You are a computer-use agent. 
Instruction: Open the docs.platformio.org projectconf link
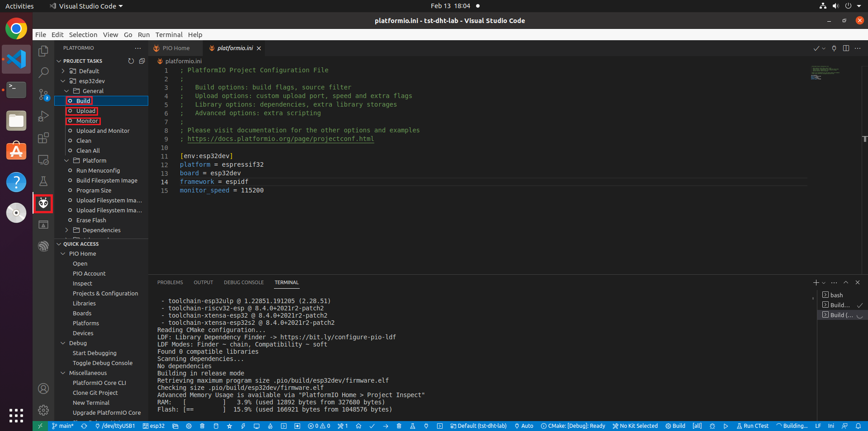click(x=281, y=139)
